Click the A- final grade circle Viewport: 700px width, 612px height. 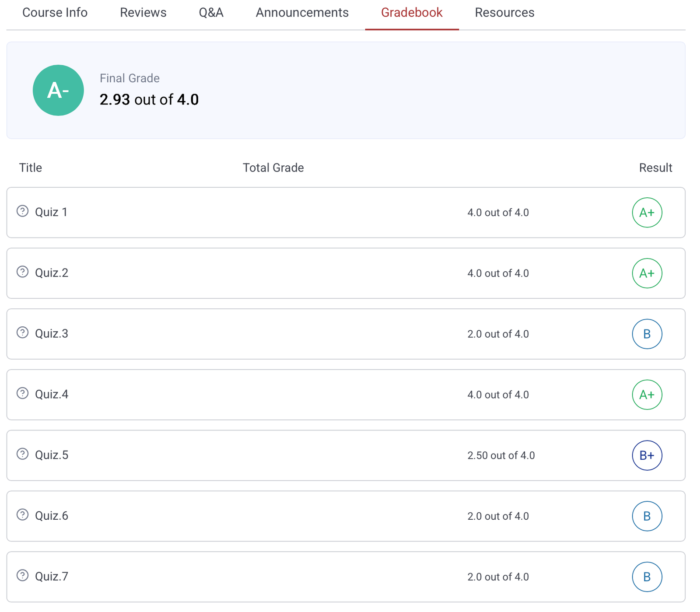click(58, 91)
